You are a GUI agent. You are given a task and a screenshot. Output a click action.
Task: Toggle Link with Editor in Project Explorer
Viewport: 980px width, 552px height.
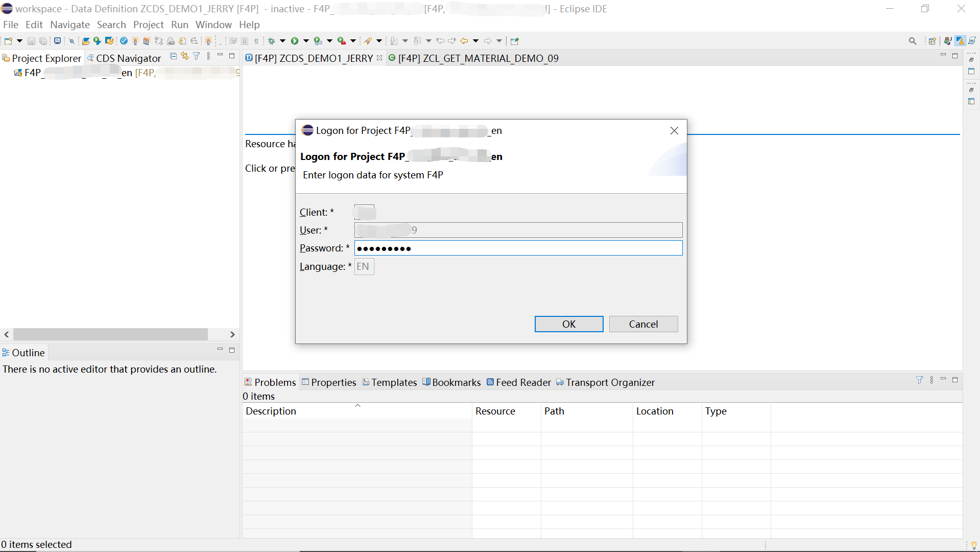point(185,56)
